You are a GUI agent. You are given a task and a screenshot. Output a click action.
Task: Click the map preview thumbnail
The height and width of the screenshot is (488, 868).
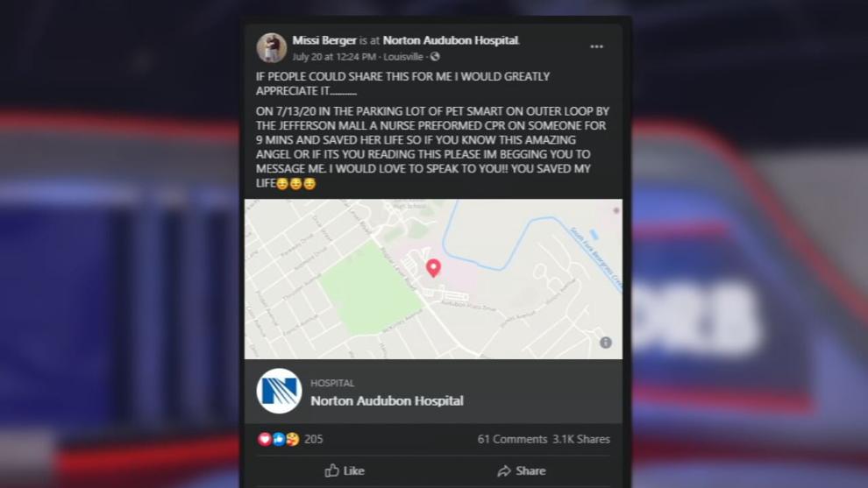[x=433, y=279]
